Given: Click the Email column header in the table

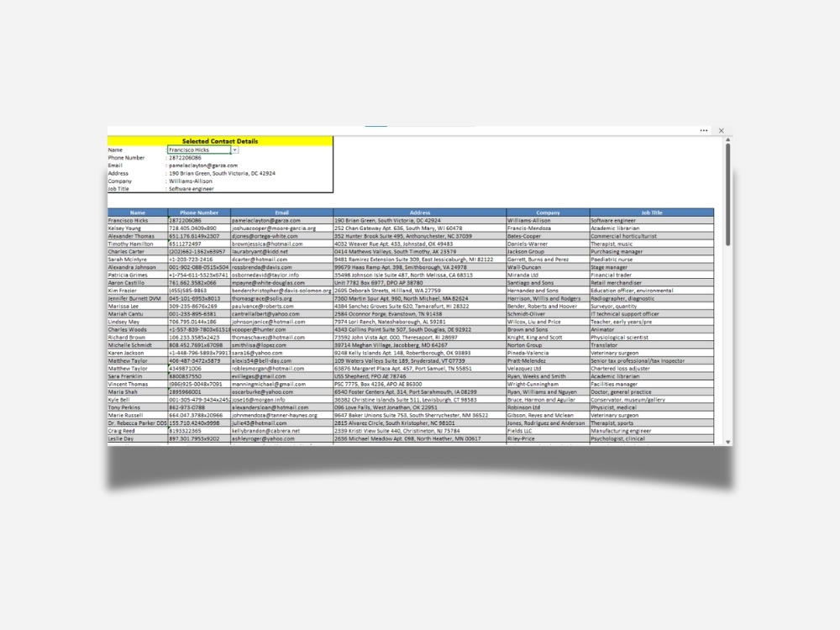Looking at the screenshot, I should (281, 213).
